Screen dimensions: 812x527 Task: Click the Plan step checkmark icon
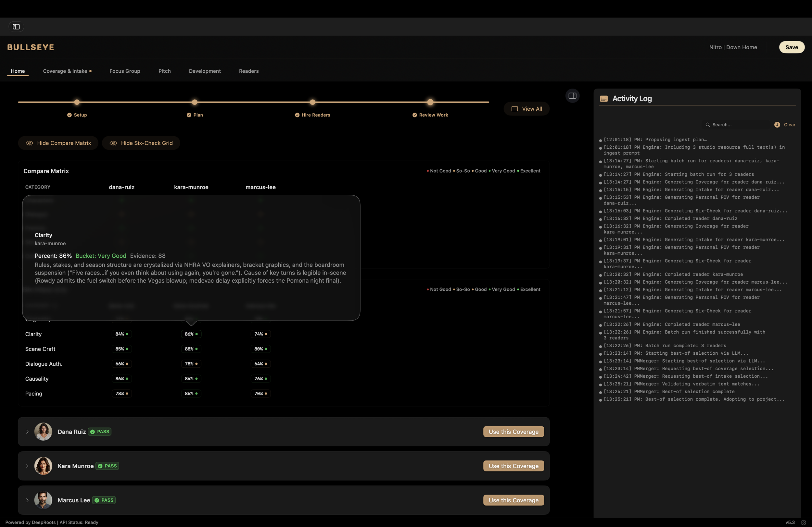coord(189,115)
